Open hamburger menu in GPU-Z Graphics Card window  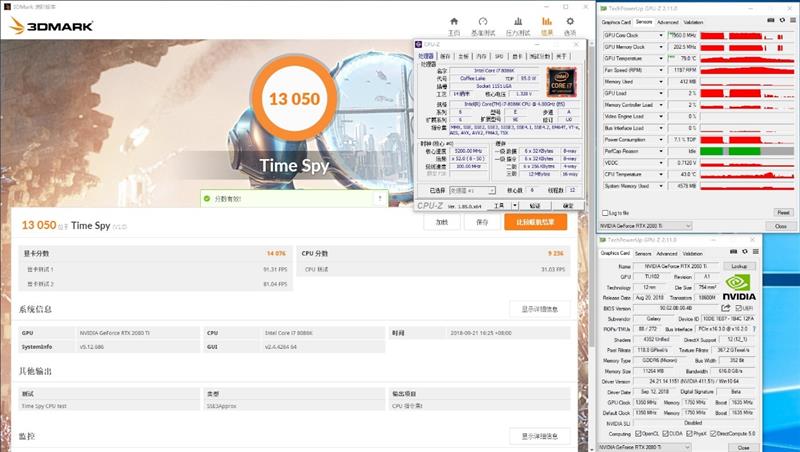(x=756, y=252)
